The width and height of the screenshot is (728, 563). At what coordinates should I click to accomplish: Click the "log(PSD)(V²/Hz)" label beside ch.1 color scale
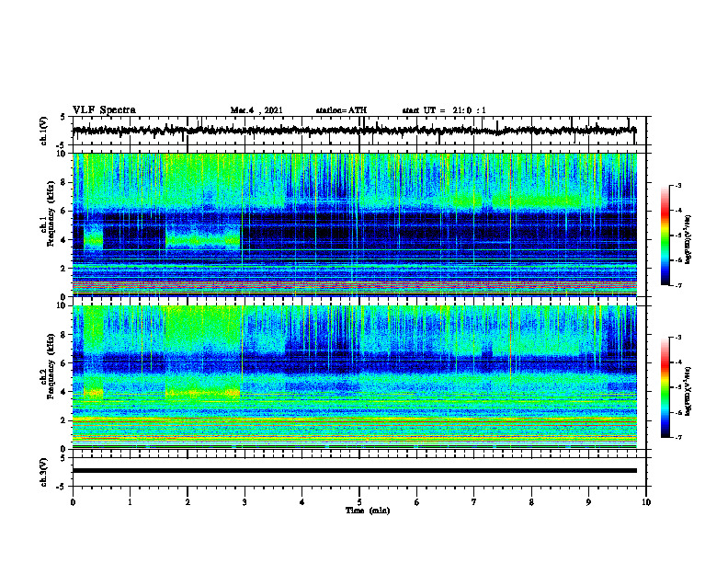pos(688,240)
